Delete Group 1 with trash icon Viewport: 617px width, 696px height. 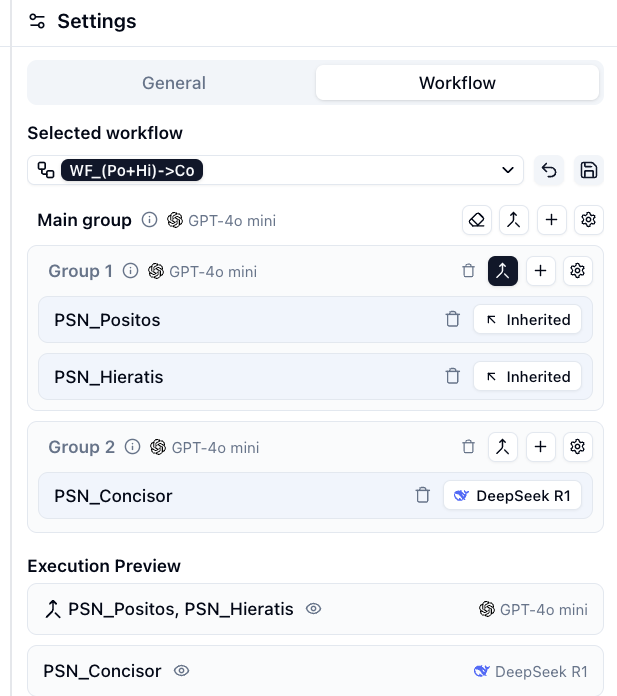coord(468,270)
